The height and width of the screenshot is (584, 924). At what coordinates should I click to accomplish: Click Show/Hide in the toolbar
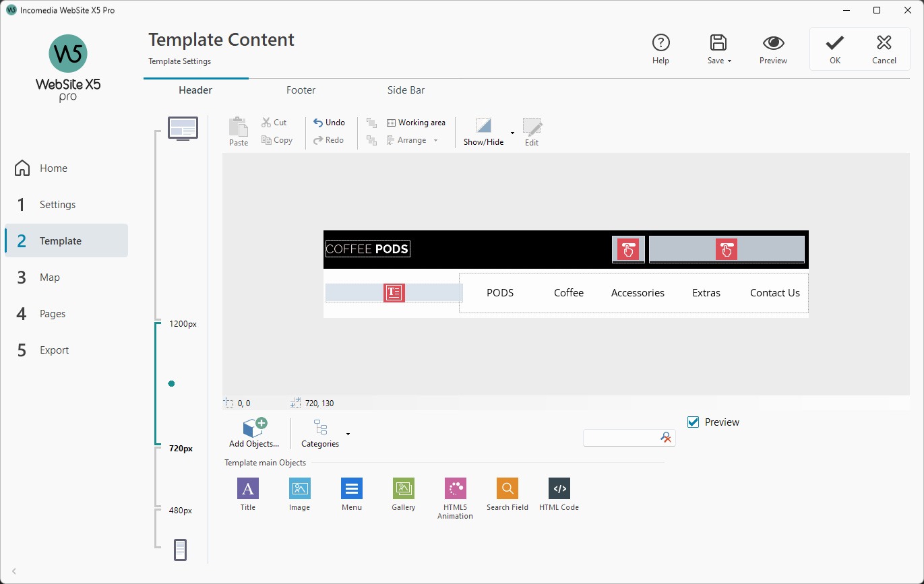tap(483, 131)
